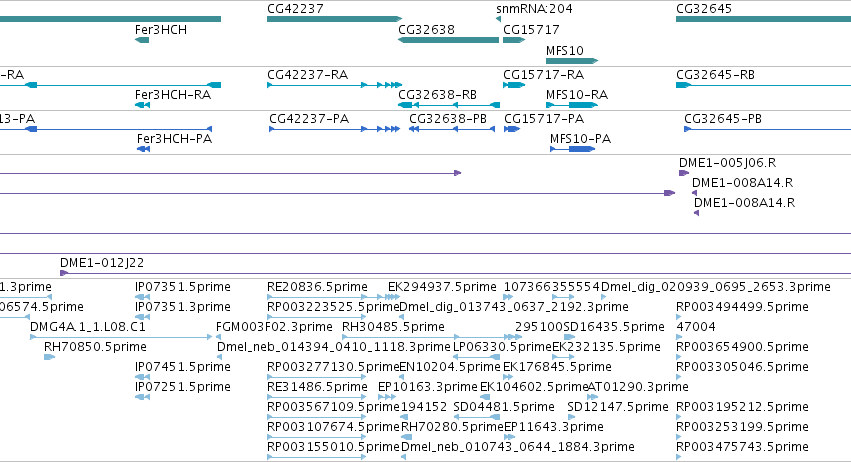
Task: Open the CG32638-PB protein label
Action: (x=448, y=119)
